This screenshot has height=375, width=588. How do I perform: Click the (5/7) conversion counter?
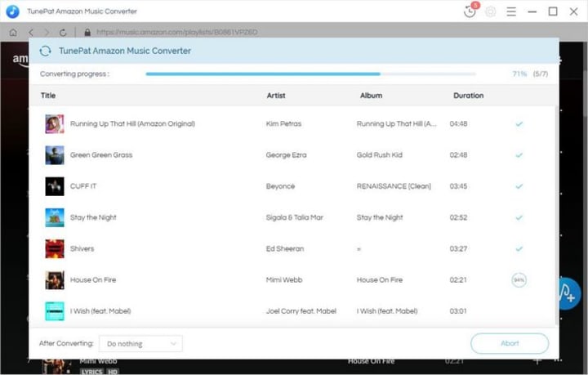coord(541,74)
